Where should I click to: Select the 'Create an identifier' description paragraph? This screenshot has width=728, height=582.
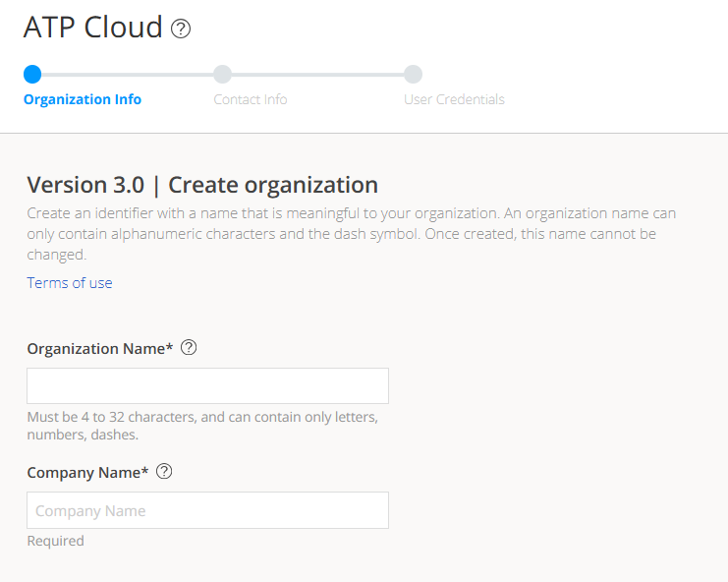tap(352, 234)
